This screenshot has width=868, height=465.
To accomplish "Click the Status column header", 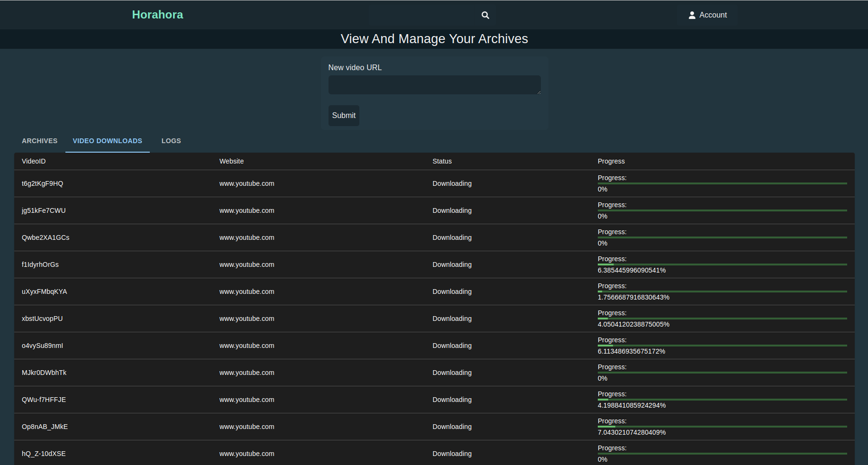I will point(442,161).
